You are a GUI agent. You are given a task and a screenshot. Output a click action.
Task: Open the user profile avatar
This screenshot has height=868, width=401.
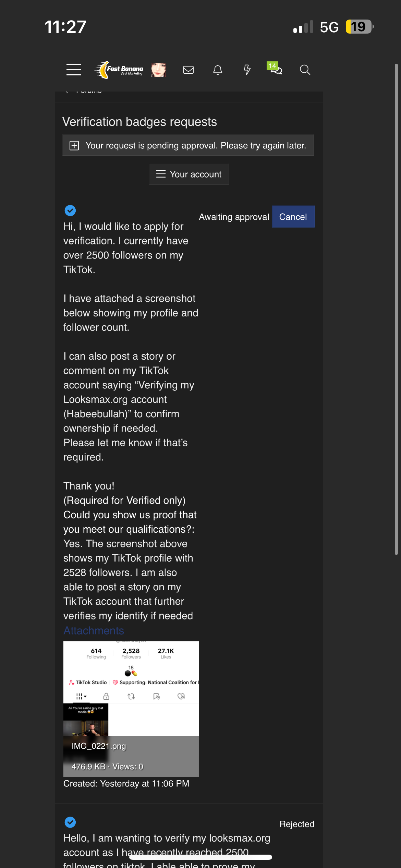(x=159, y=70)
